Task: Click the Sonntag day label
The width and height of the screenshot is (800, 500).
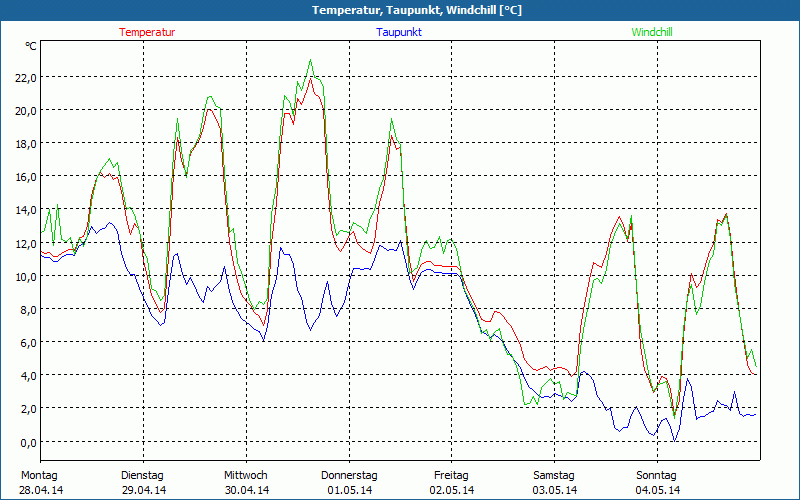Action: coord(657,476)
